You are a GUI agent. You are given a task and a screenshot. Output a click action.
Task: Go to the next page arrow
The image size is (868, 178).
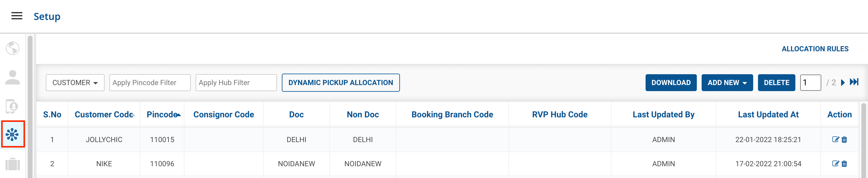click(843, 83)
